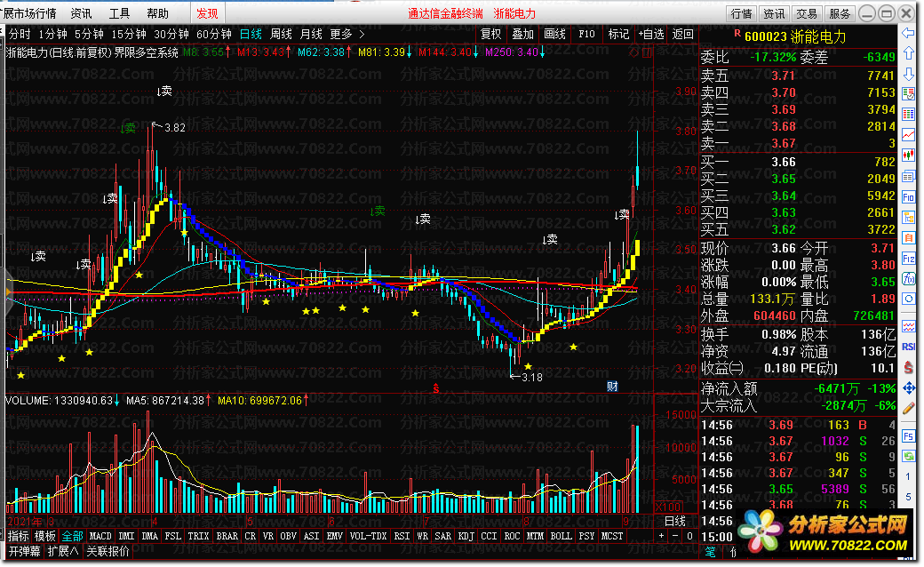The height and width of the screenshot is (567, 924).
Task: Select the VOL-TDX indicator tab
Action: [x=369, y=537]
